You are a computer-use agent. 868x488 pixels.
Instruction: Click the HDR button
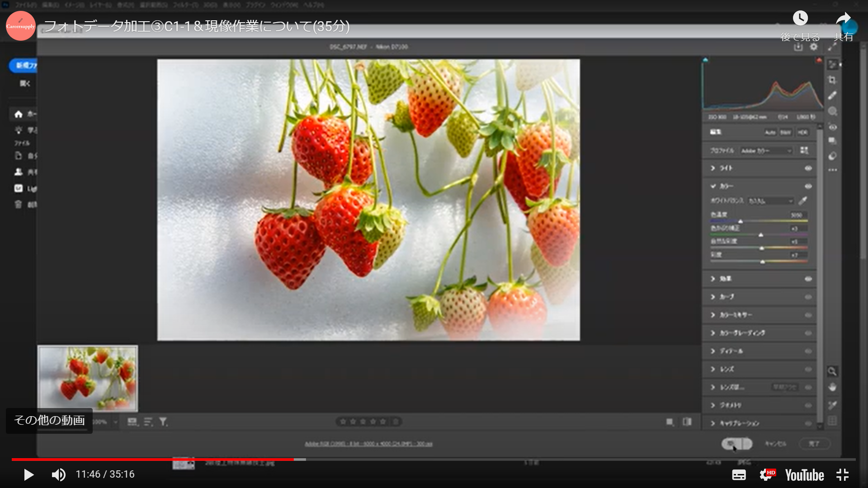click(x=802, y=132)
